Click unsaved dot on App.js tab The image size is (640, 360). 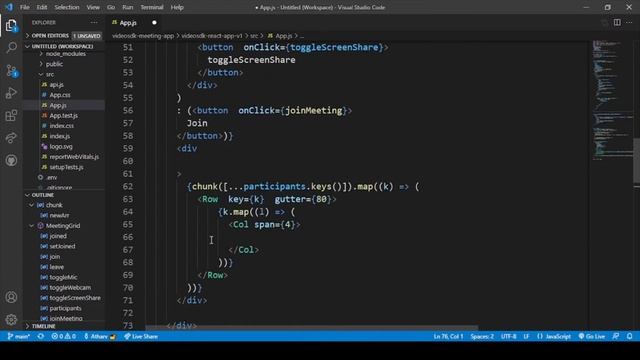(x=154, y=22)
